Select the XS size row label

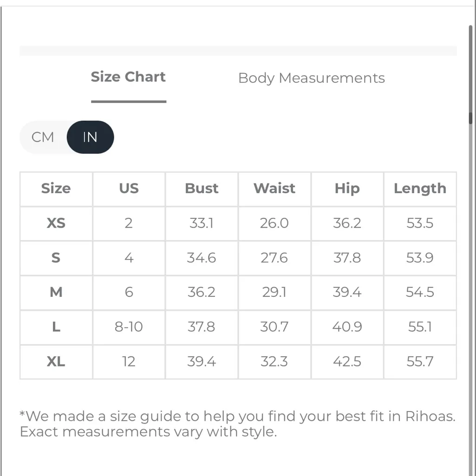pyautogui.click(x=56, y=223)
